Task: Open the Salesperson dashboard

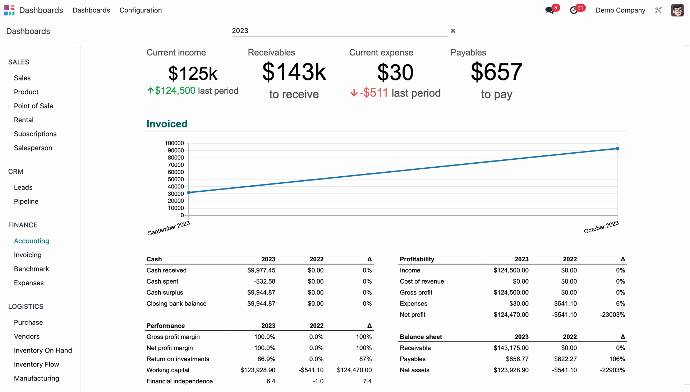Action: click(33, 148)
